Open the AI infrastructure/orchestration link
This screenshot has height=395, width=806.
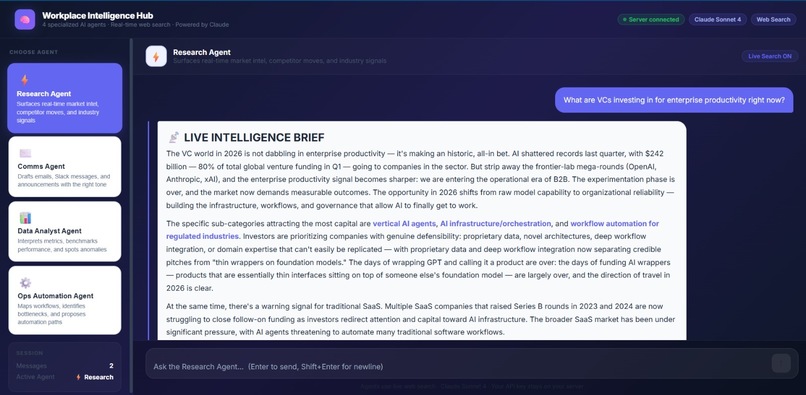(496, 224)
